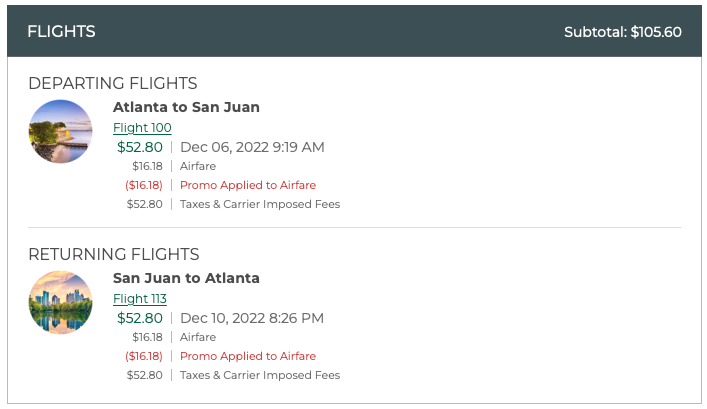Viewport: 707px width, 409px height.
Task: Click the DEPARTING FLIGHTS heading
Action: [113, 83]
